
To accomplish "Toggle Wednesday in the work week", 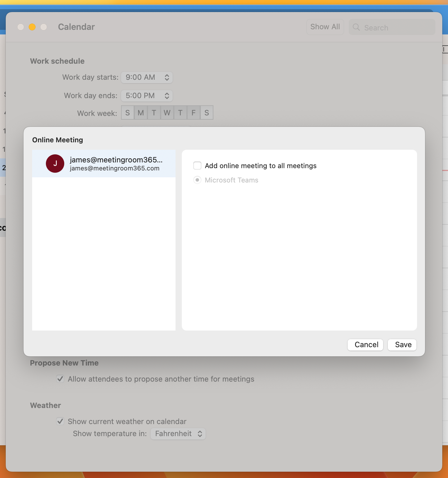I will (167, 113).
